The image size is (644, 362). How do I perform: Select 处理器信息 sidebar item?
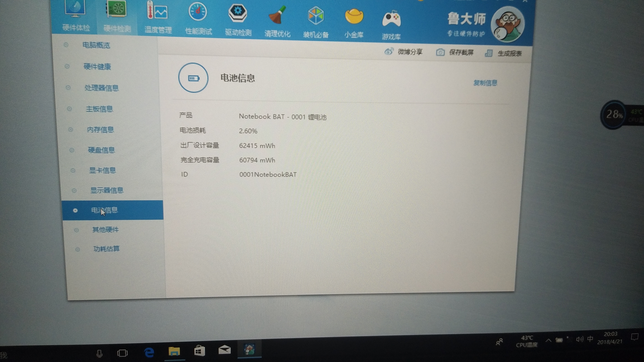pyautogui.click(x=101, y=88)
